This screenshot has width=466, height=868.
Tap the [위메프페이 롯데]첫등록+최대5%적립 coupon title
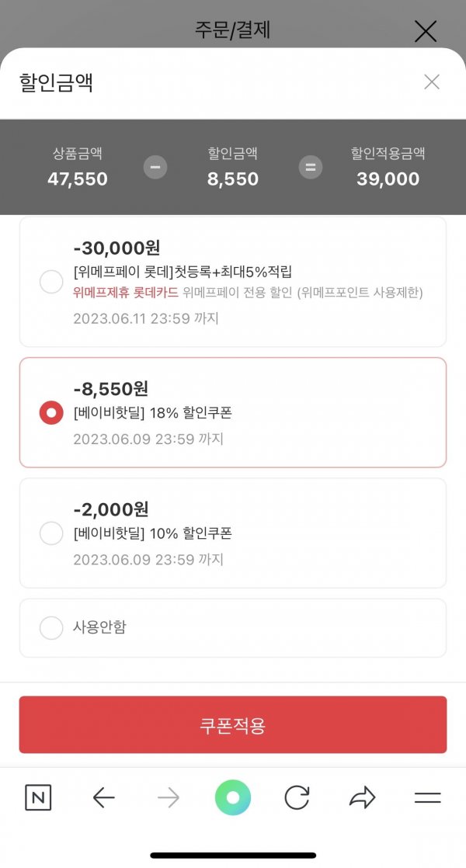click(x=183, y=272)
